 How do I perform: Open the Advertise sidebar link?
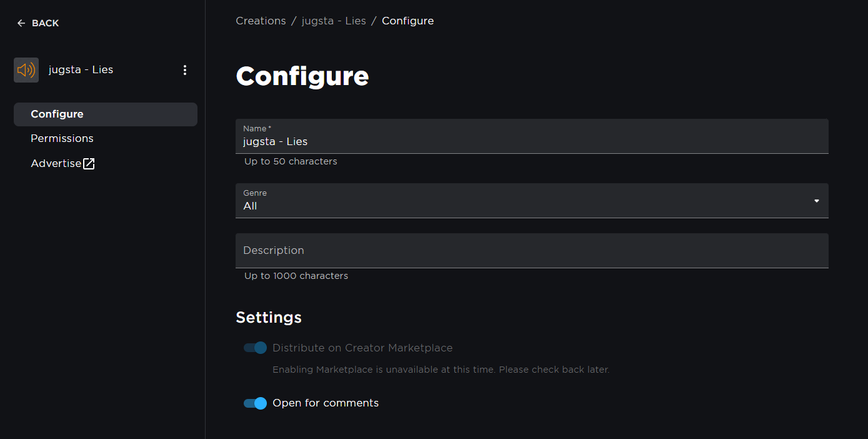point(56,163)
